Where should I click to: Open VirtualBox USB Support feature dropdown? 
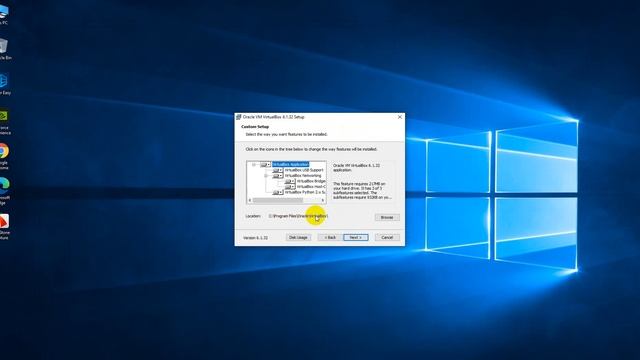tap(278, 170)
